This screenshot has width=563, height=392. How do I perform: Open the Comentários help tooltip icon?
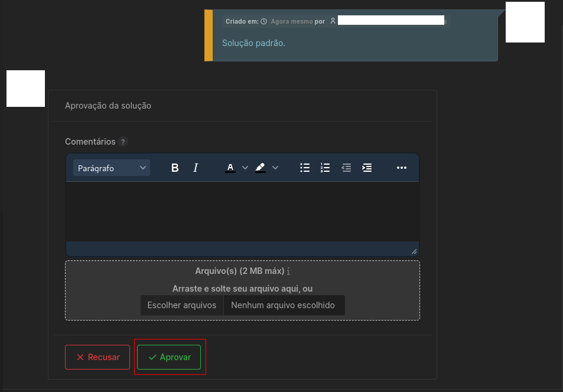(x=123, y=142)
